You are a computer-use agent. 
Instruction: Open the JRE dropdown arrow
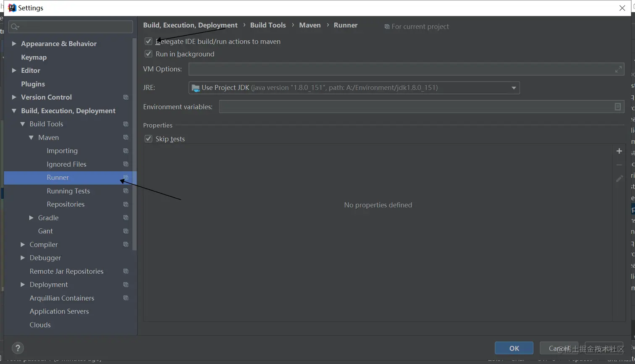pyautogui.click(x=513, y=88)
